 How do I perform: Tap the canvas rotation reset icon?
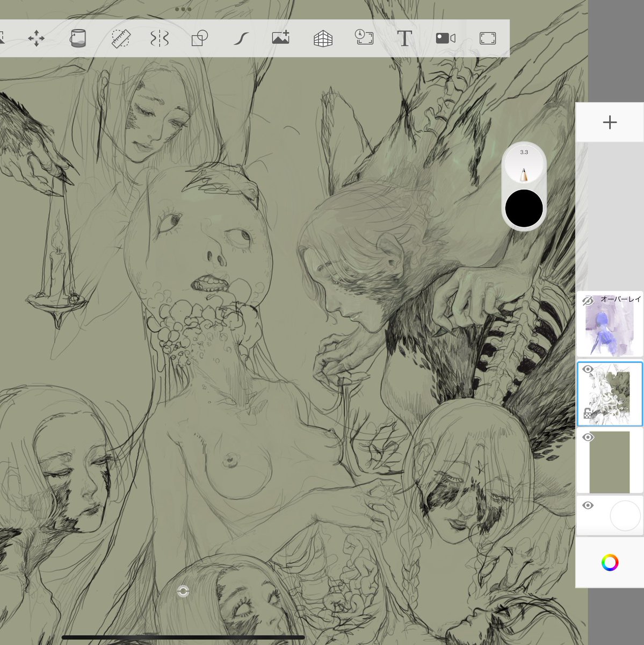(183, 591)
